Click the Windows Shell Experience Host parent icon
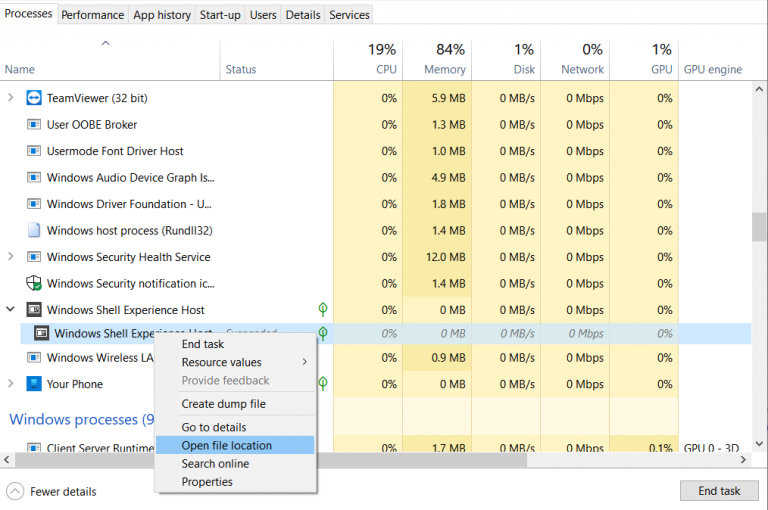 click(x=34, y=310)
